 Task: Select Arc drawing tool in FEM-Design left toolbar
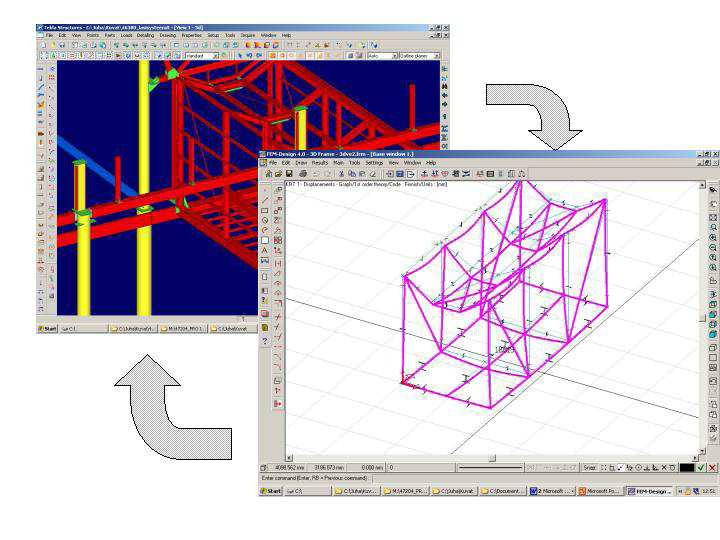(265, 230)
